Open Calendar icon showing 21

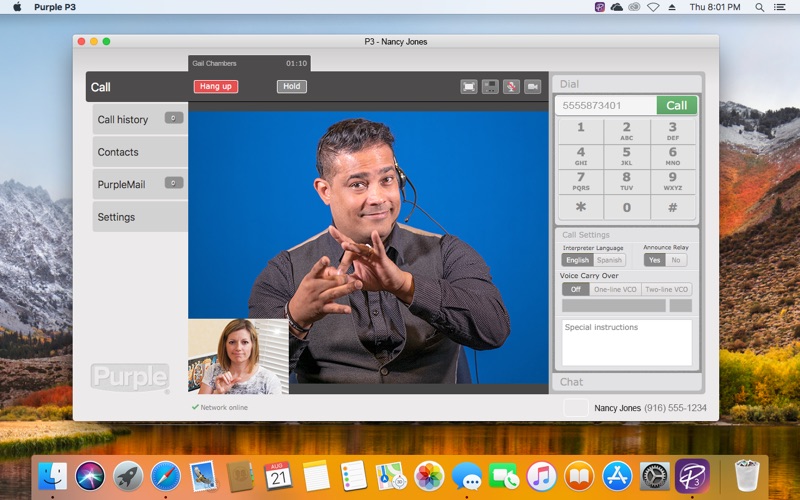pyautogui.click(x=278, y=476)
